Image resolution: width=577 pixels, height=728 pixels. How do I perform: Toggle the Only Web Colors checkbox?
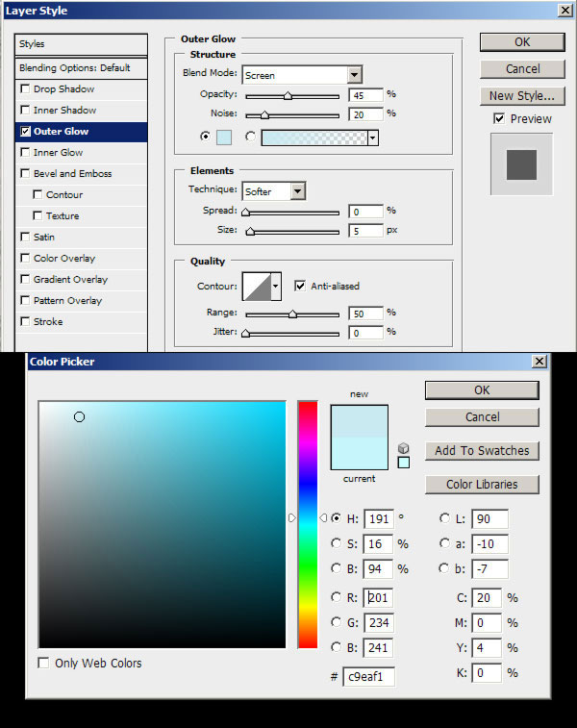[44, 664]
